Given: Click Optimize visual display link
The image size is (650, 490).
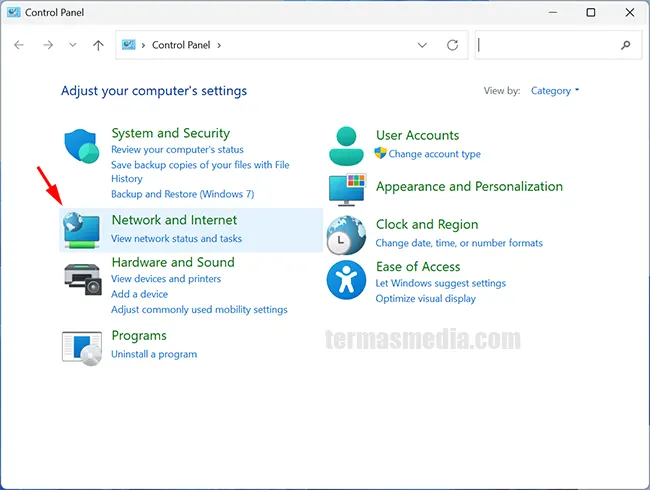Looking at the screenshot, I should 426,298.
